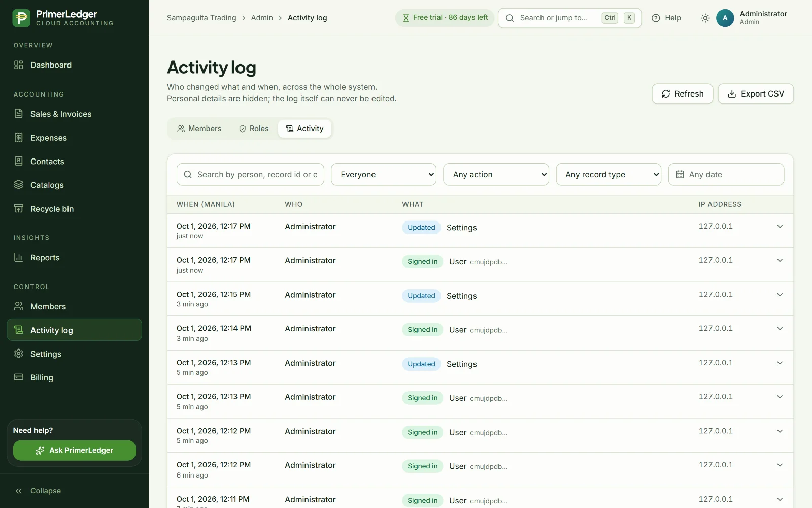Collapse the sidebar
Screen dimensions: 812x508
[38, 491]
